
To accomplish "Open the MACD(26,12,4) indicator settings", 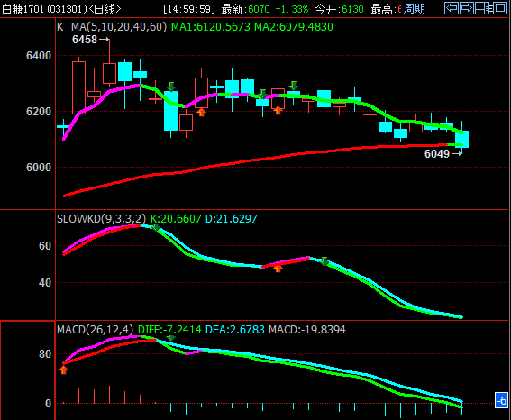I will click(x=96, y=329).
